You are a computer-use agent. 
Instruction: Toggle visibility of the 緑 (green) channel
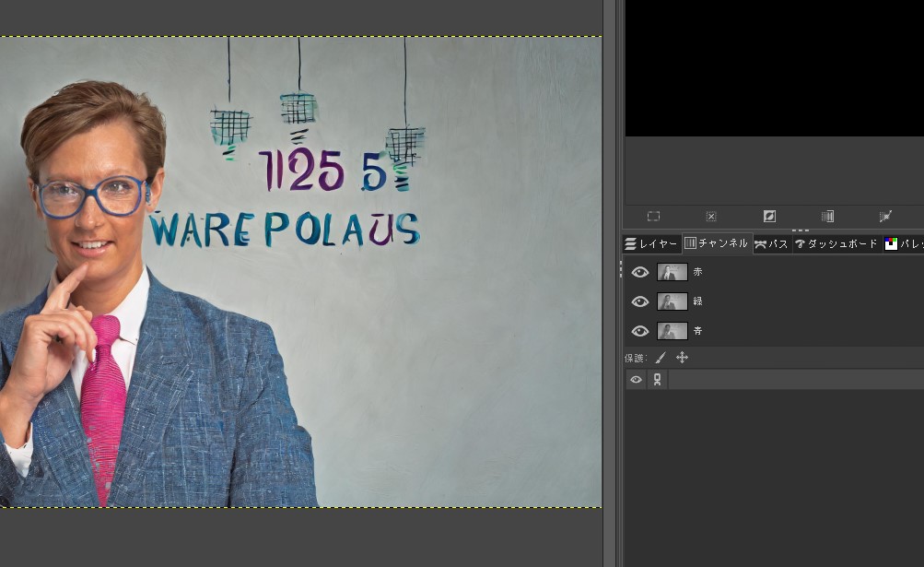click(639, 301)
